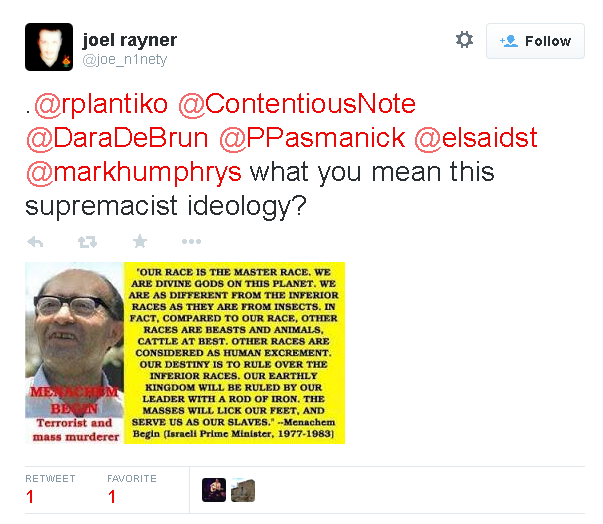The image size is (603, 524).
Task: View the favorite count of 1
Action: [x=112, y=497]
